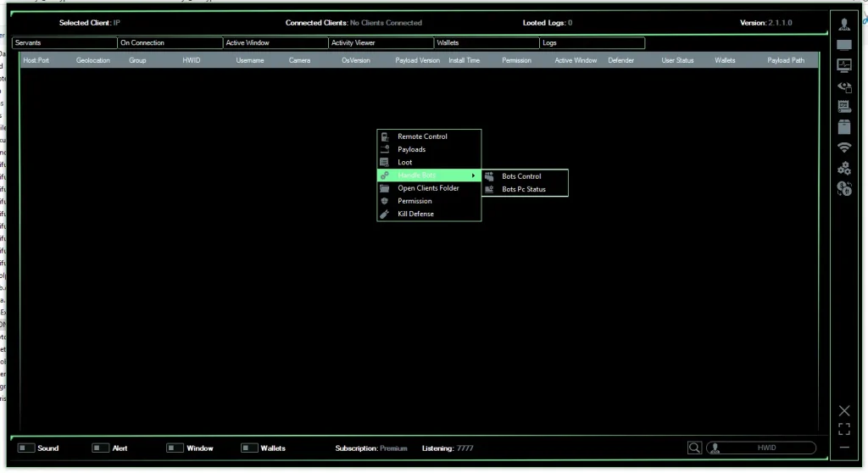Select Bots Pc Status from the submenu
Screen dimensions: 868x473
click(524, 189)
